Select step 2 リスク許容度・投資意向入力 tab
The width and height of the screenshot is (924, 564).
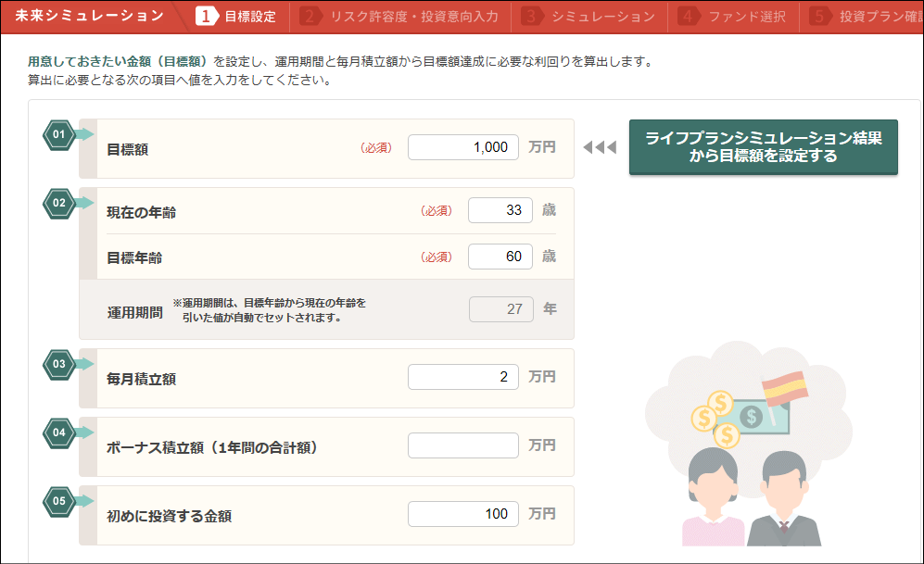(399, 17)
